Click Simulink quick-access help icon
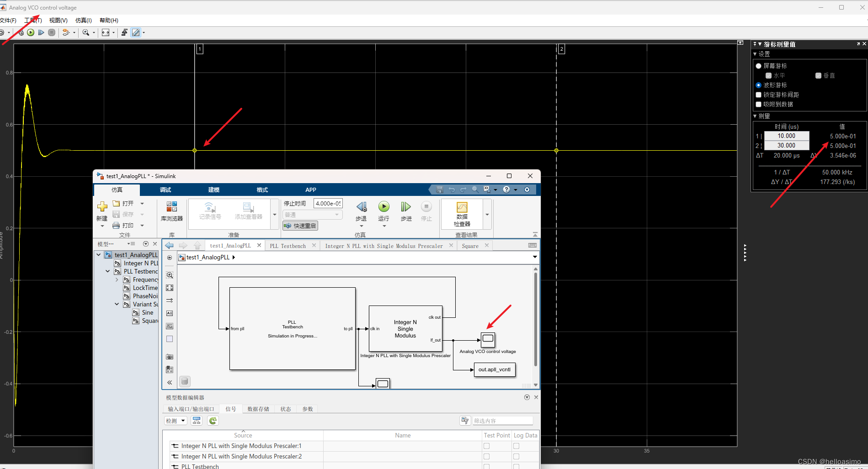Screen dimensions: 868x469 (506, 190)
